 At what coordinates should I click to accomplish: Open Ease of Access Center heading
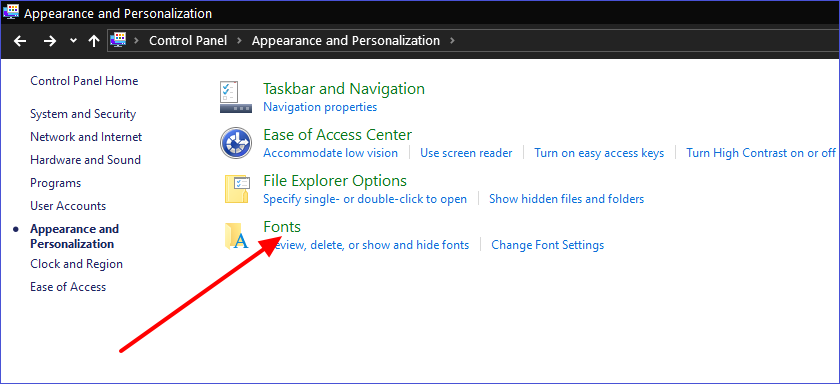[338, 134]
